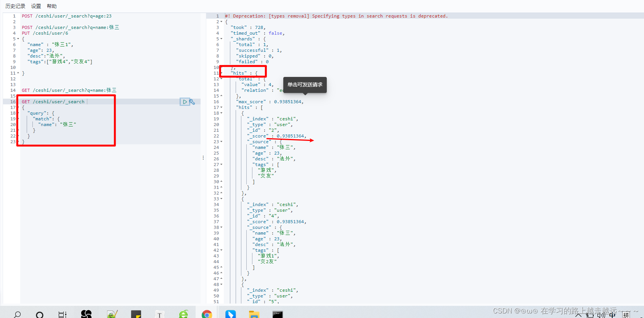Collapse the "hits" array at response line 17
This screenshot has height=318, width=644.
pos(221,107)
